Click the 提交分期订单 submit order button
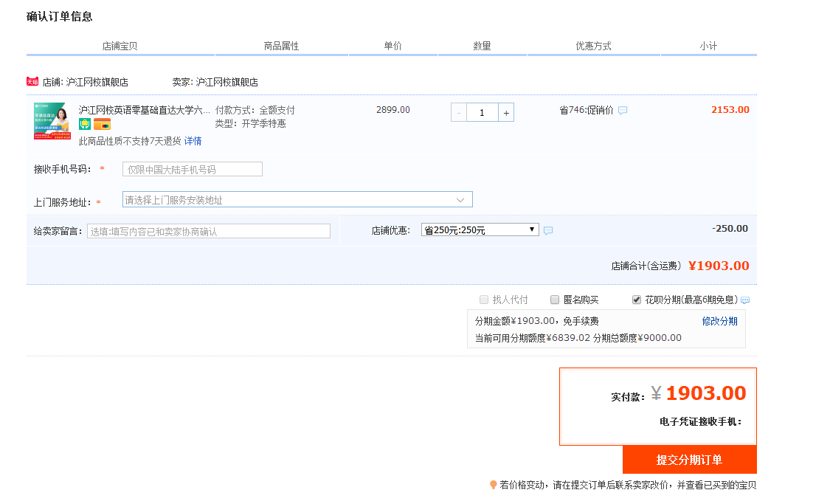This screenshot has width=830, height=504. [690, 459]
